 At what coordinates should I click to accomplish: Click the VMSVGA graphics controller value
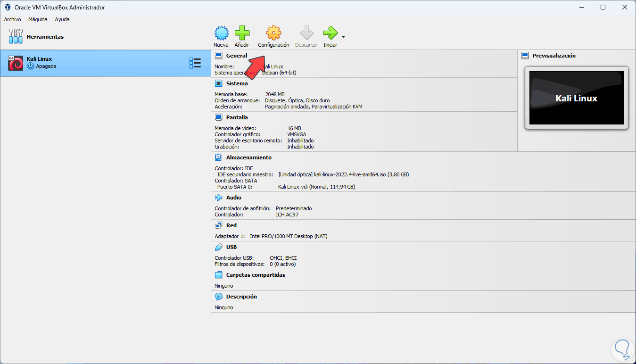[x=297, y=134]
